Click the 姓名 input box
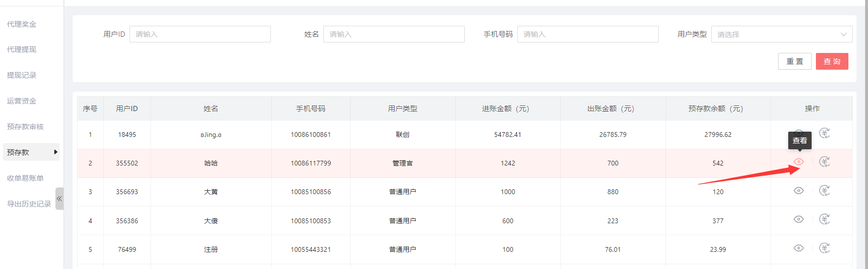Viewport: 868px width, 269px height. click(x=394, y=34)
